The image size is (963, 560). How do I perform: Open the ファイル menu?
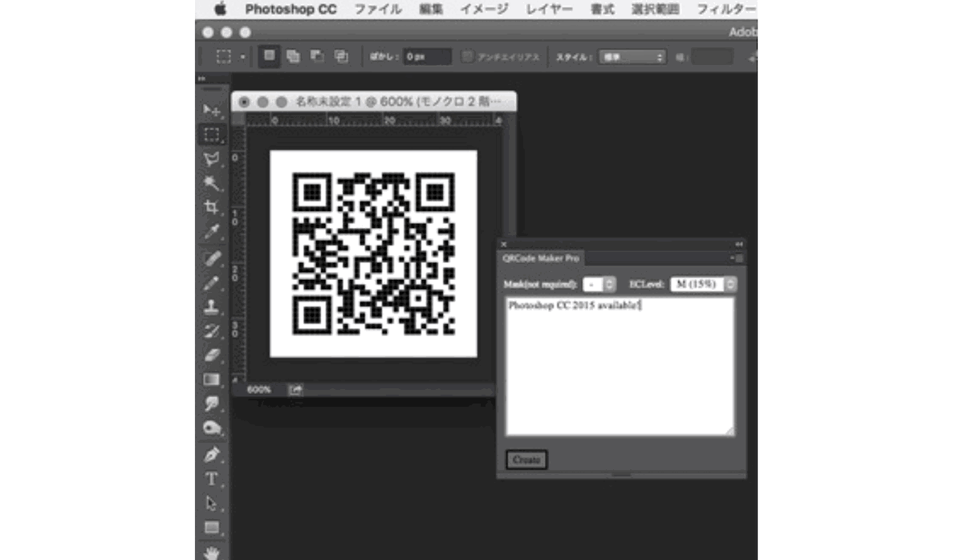(x=378, y=10)
